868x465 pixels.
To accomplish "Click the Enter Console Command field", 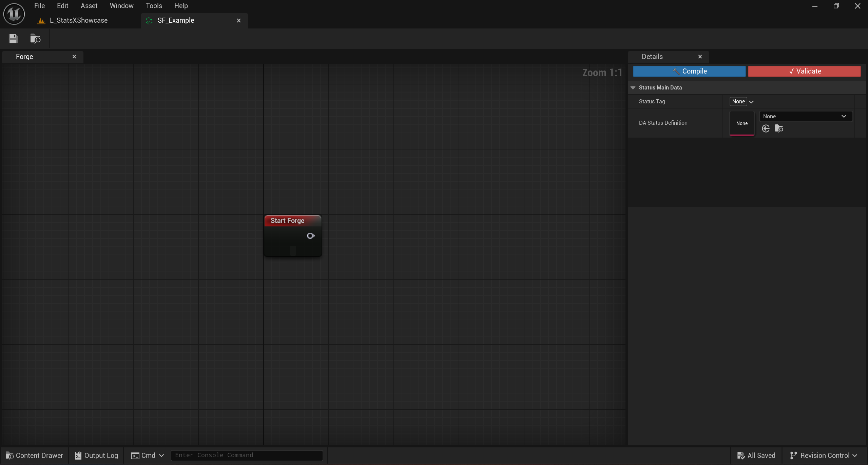I will (x=247, y=455).
